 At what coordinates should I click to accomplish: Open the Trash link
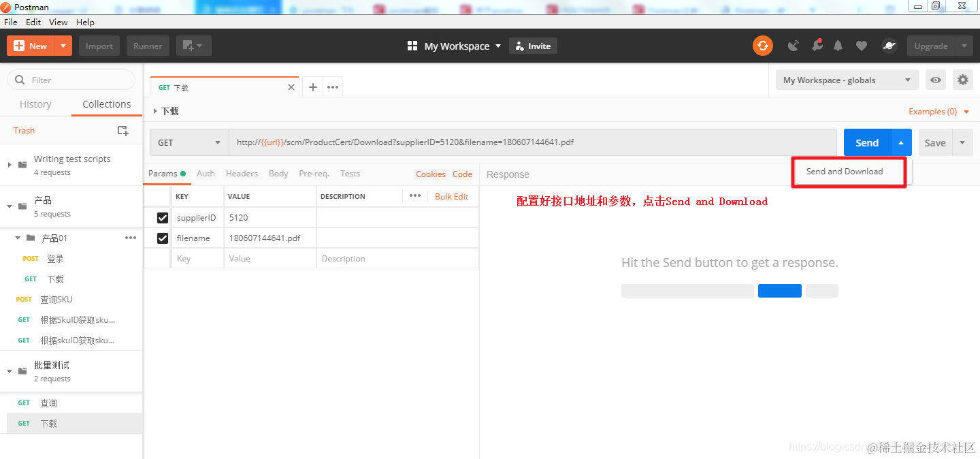click(x=24, y=130)
